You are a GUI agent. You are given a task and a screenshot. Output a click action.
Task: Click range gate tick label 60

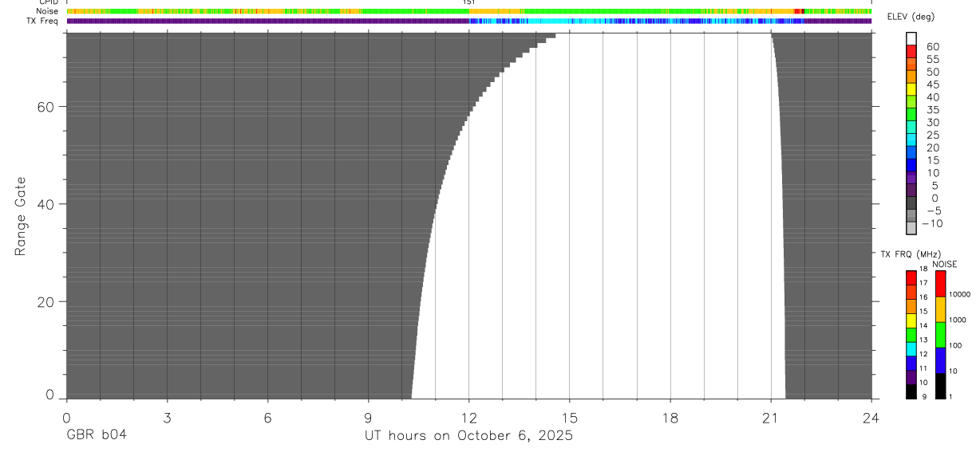click(46, 107)
